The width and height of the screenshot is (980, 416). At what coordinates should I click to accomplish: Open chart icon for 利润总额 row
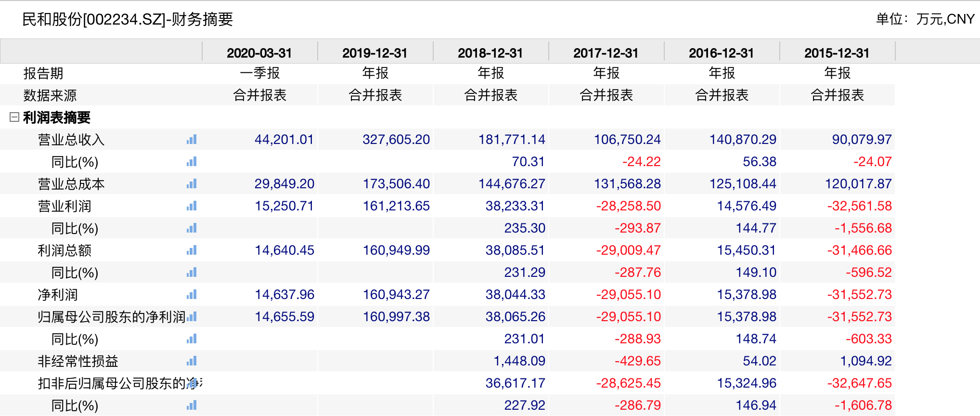pos(192,250)
